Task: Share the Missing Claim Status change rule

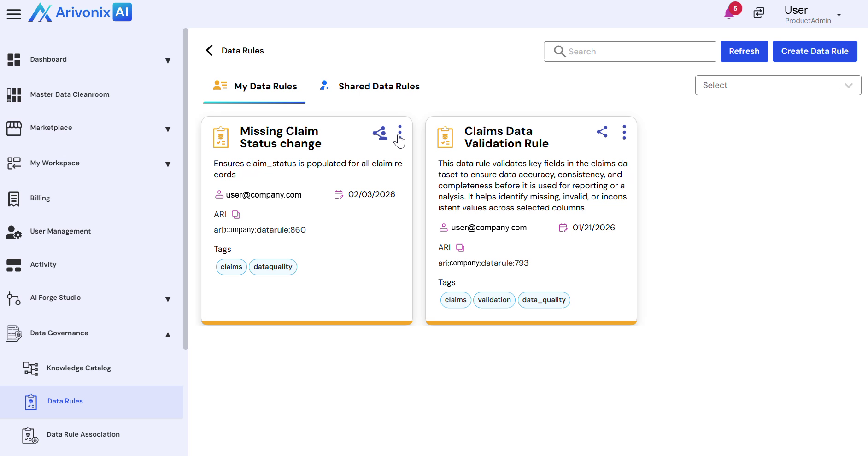Action: click(380, 134)
